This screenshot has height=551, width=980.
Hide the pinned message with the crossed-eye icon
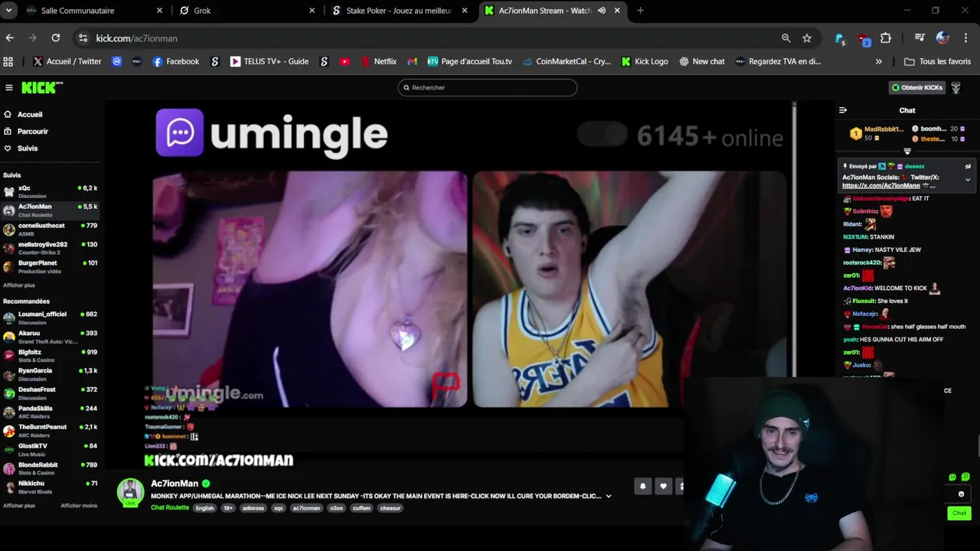(x=968, y=166)
